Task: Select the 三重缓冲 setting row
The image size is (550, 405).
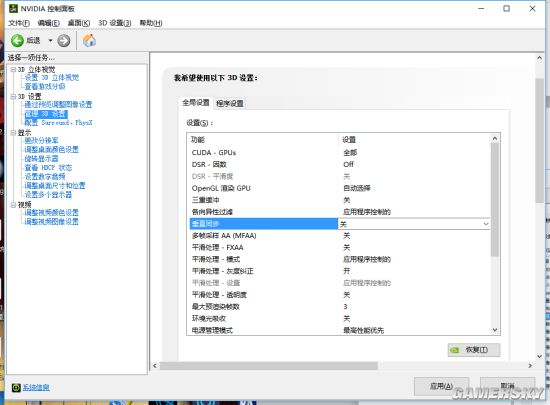Action: 340,200
